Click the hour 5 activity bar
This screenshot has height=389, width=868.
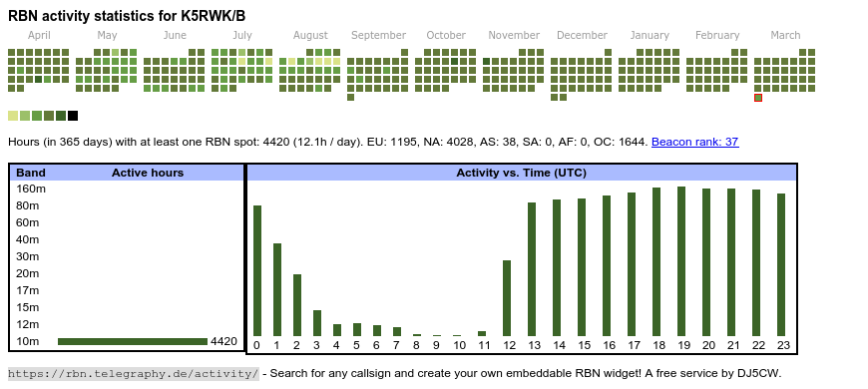(x=357, y=330)
